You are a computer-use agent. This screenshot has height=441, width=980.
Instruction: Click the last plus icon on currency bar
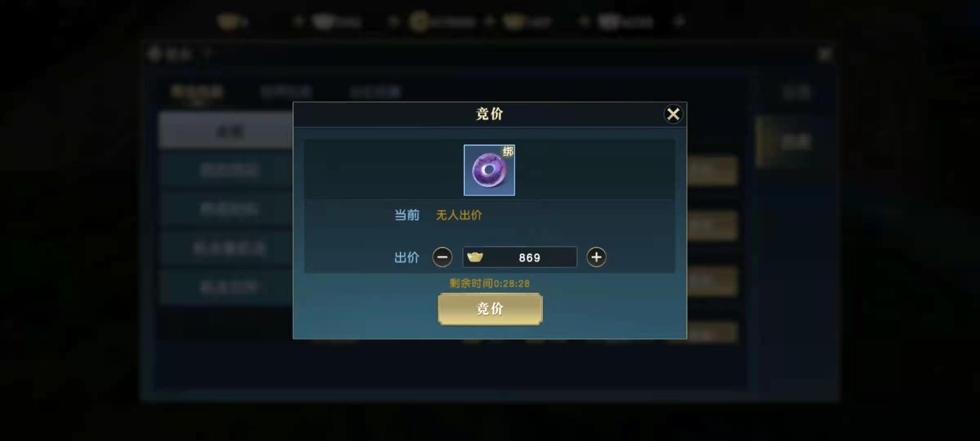click(679, 21)
